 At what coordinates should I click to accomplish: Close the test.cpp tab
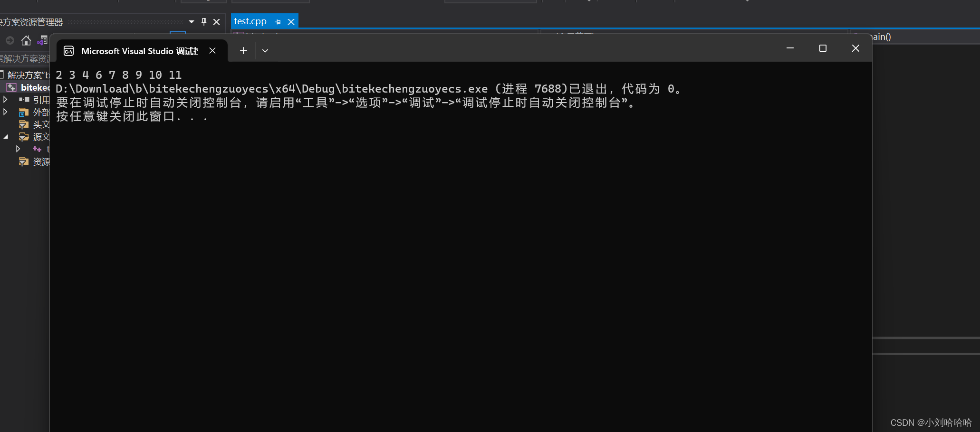(x=291, y=21)
